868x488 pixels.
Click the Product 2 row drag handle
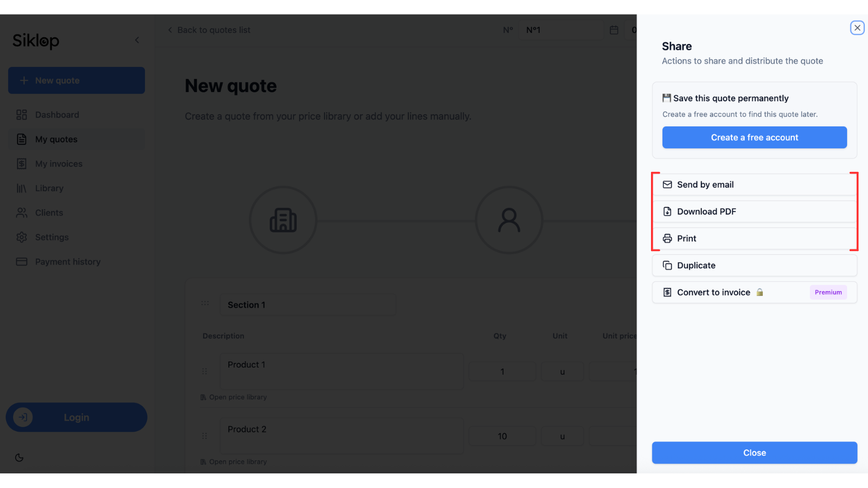point(205,436)
